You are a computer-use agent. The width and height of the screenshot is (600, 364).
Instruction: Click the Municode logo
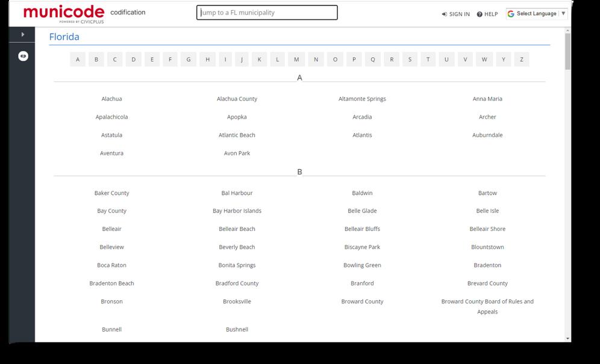tap(63, 14)
